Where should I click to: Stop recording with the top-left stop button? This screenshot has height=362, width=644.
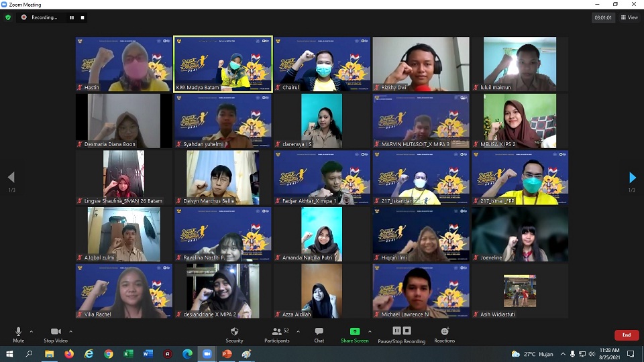coord(83,17)
